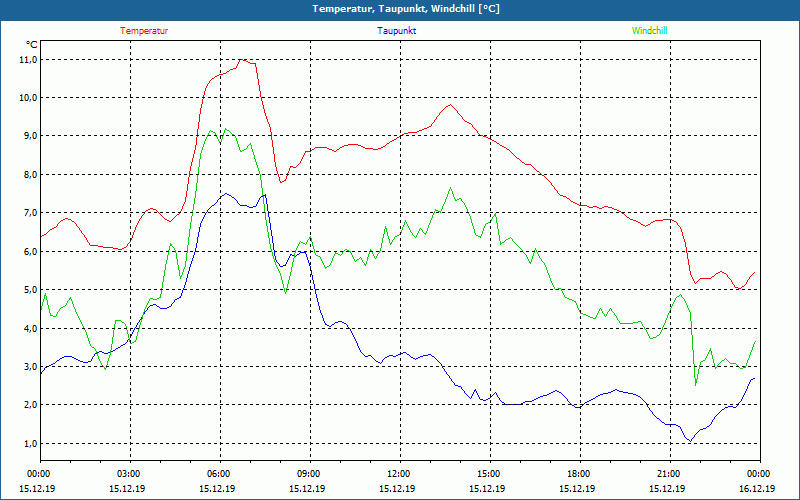The image size is (800, 500).
Task: Click the 4,0 y-axis value
Action: (31, 329)
